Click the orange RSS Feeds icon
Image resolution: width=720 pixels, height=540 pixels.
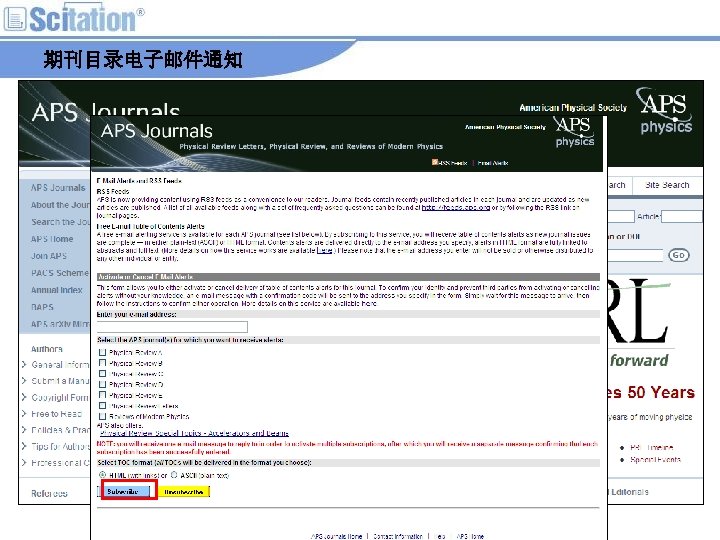click(434, 162)
